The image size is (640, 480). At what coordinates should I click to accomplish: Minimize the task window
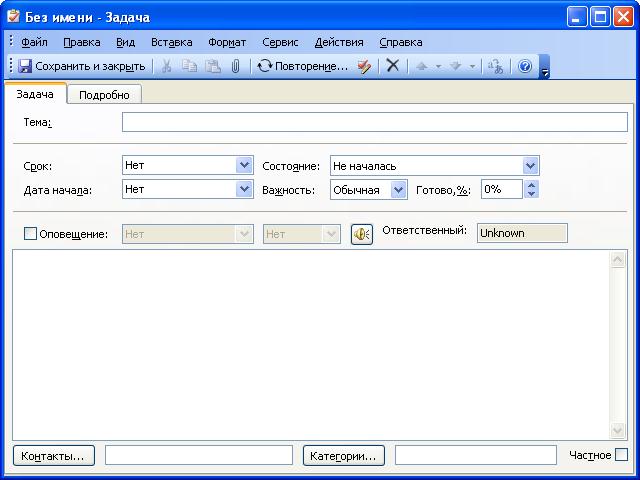click(577, 17)
